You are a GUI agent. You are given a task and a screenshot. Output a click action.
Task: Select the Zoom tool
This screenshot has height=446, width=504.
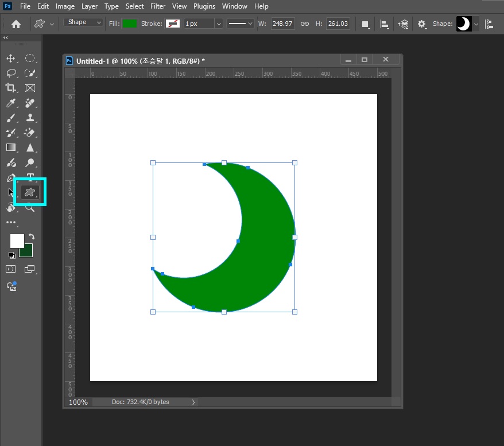coord(30,208)
